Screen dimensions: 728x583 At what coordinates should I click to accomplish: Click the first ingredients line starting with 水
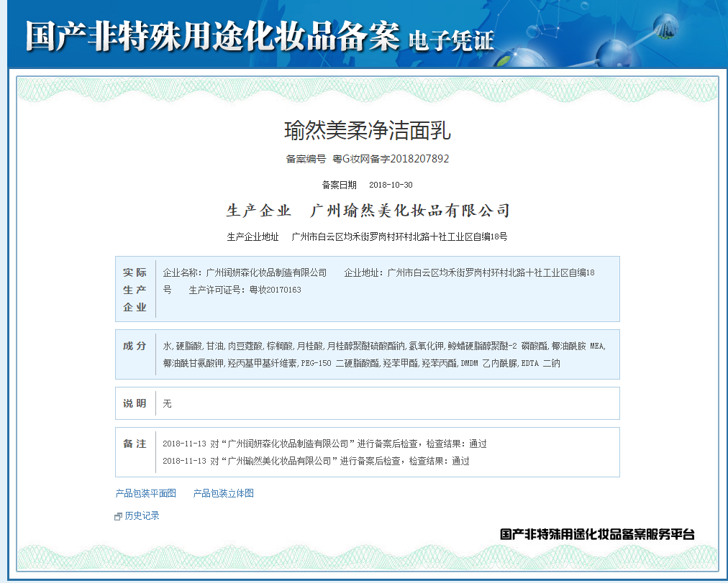click(x=384, y=346)
